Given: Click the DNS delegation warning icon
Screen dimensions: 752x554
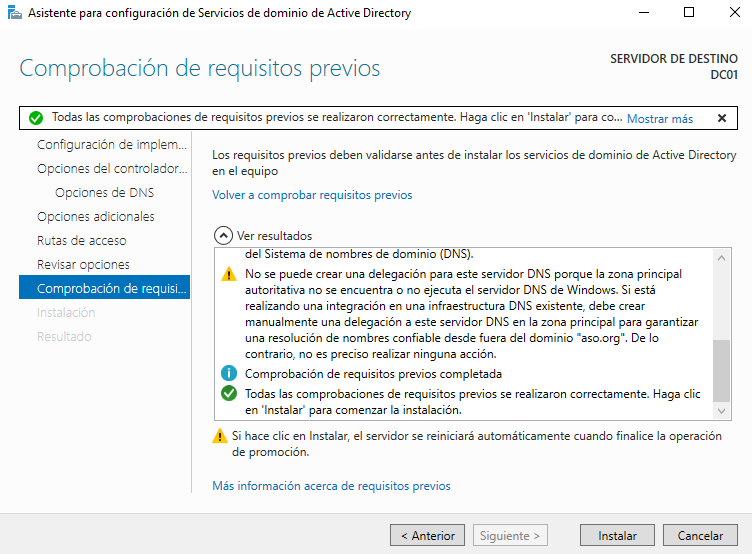Looking at the screenshot, I should pos(229,273).
